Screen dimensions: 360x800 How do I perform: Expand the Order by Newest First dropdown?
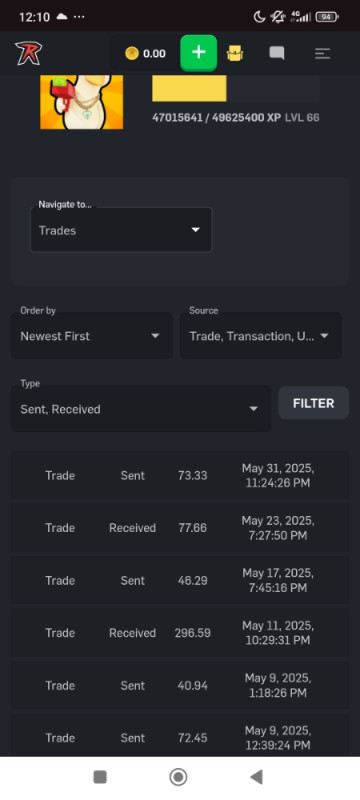[x=92, y=336]
